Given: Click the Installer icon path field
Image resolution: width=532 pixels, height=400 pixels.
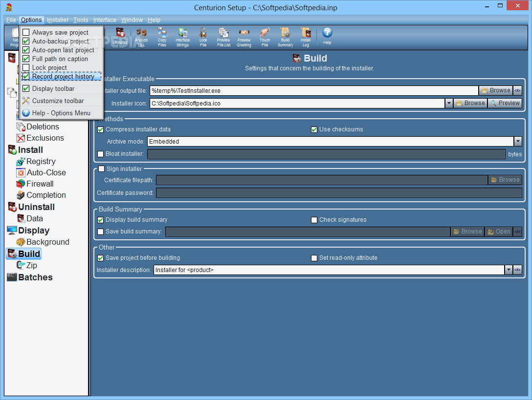Looking at the screenshot, I should click(297, 104).
